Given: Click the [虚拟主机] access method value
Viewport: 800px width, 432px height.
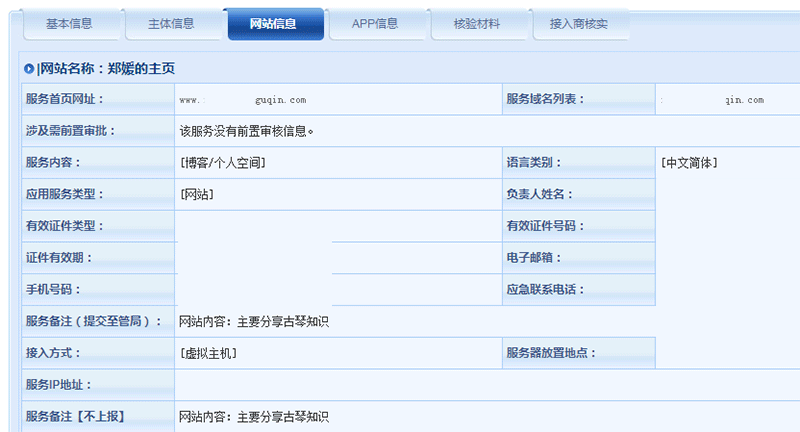Looking at the screenshot, I should [208, 353].
